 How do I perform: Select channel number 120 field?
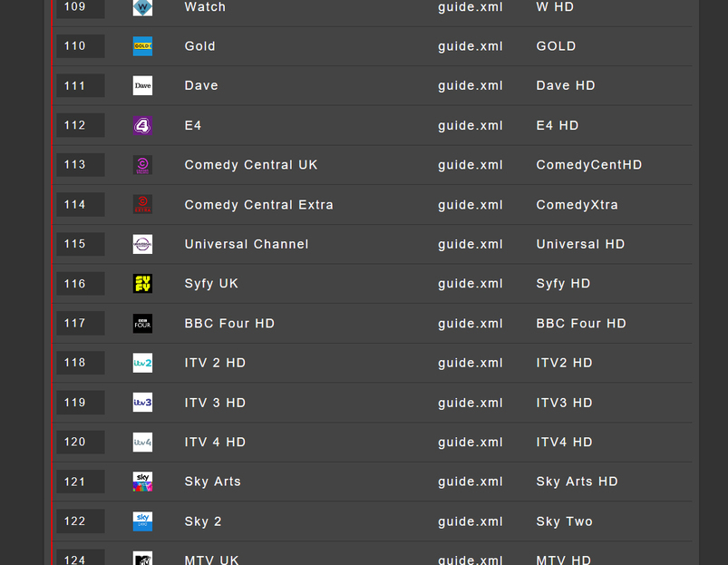coord(81,443)
